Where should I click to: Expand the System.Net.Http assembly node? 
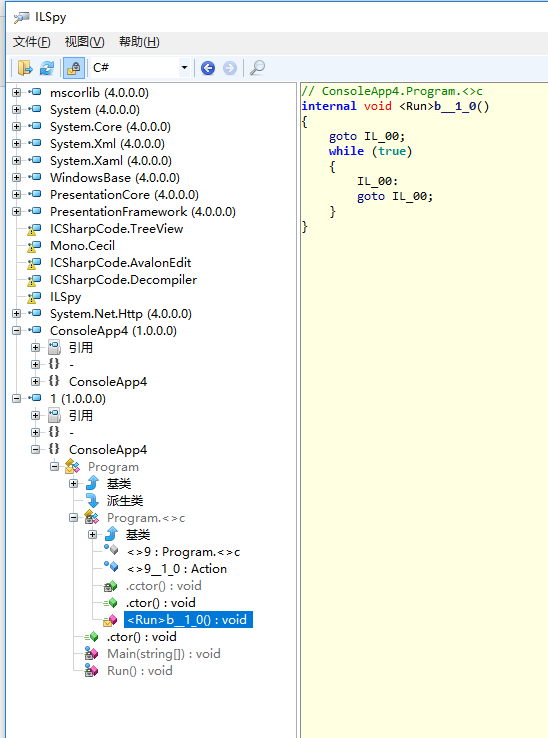tap(16, 313)
